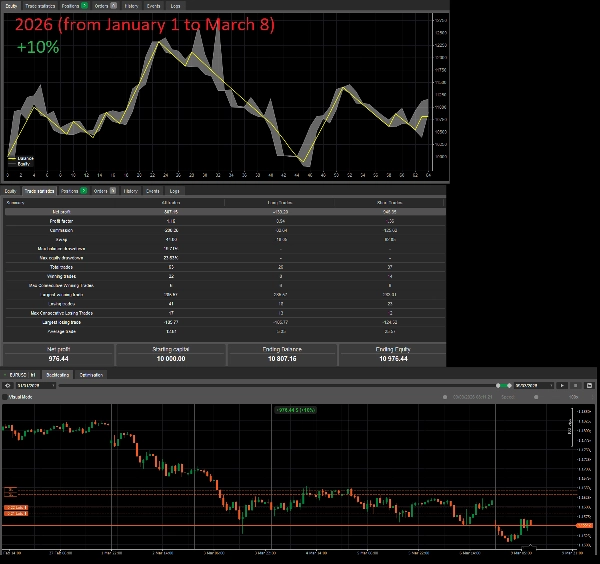This screenshot has width=600, height=564.
Task: Open Trade statistics tab above the equity chart
Action: pyautogui.click(x=40, y=6)
